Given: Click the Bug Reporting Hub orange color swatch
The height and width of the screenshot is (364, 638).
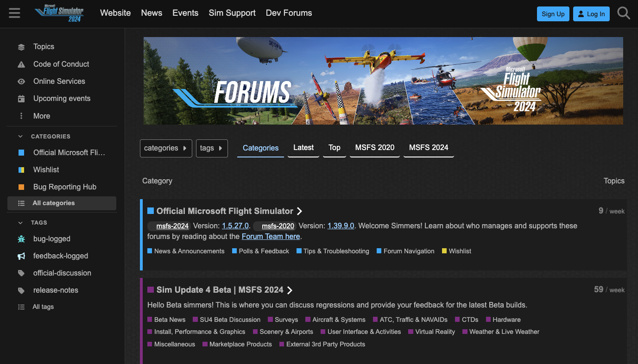Looking at the screenshot, I should tap(21, 187).
